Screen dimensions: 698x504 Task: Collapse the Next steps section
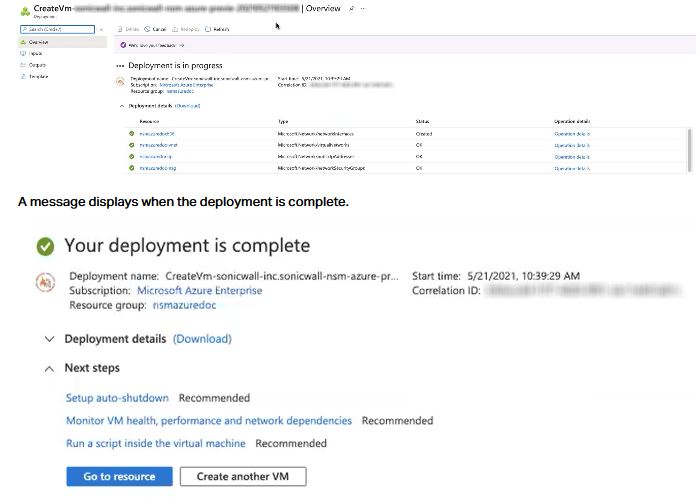pyautogui.click(x=49, y=368)
